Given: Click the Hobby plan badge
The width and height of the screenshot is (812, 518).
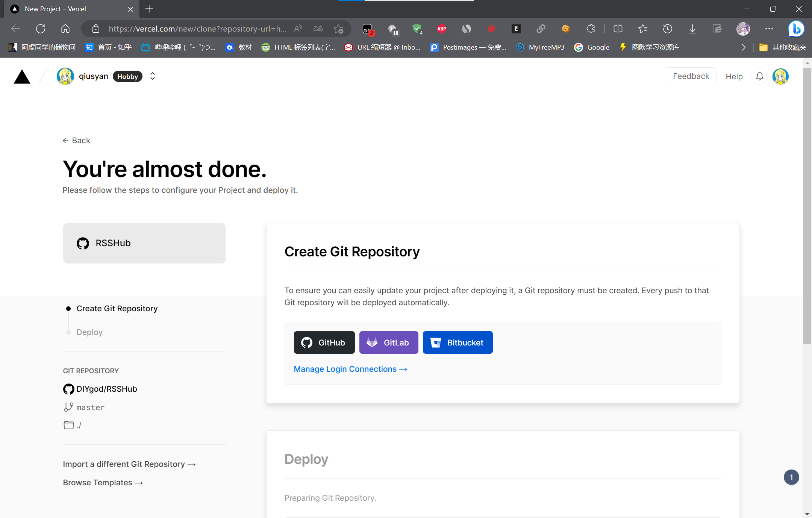Looking at the screenshot, I should point(127,76).
